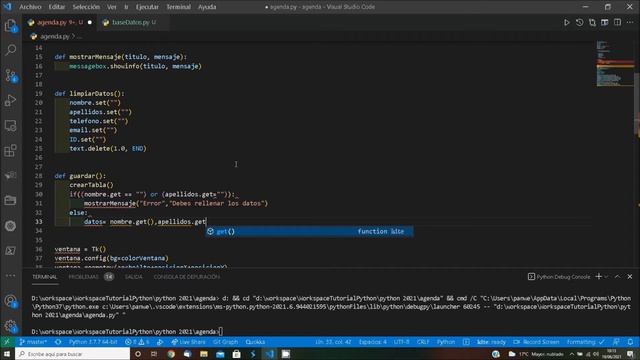
Task: Open the Extensions view
Action: pos(11,151)
